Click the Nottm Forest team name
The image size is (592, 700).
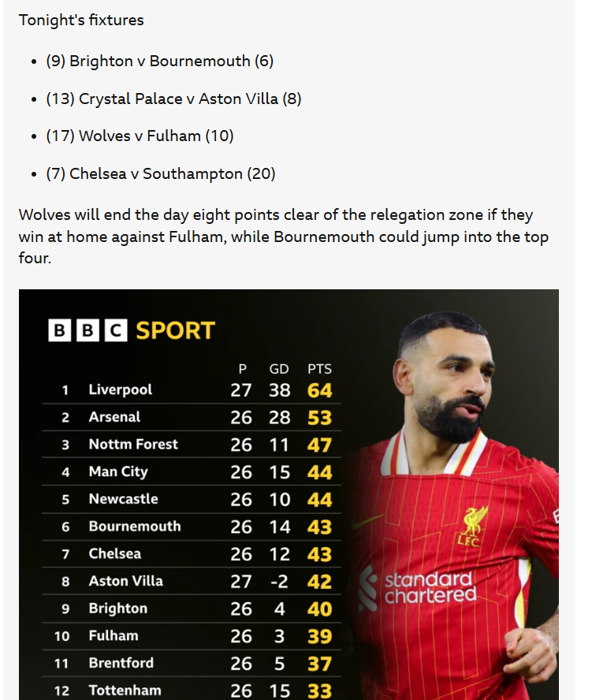133,444
